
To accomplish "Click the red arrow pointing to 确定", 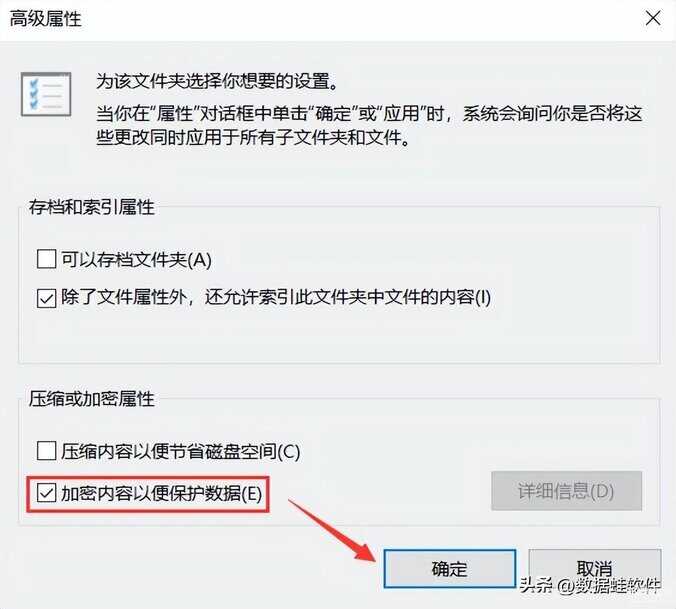I will (x=332, y=531).
